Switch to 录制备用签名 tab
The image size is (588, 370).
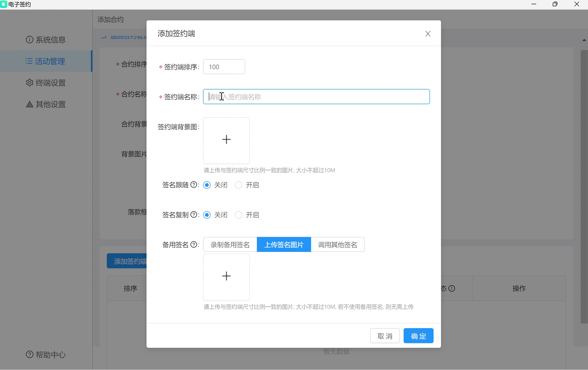click(230, 244)
